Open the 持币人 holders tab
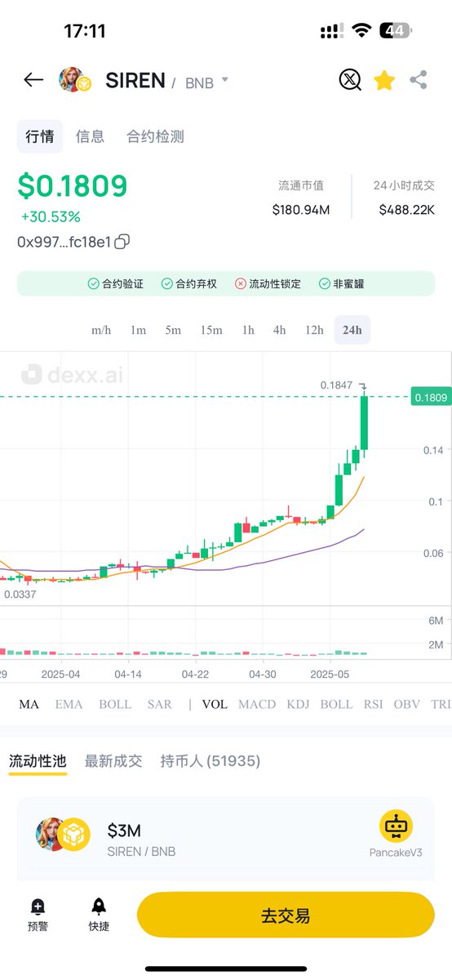452x980 pixels. coord(210,761)
